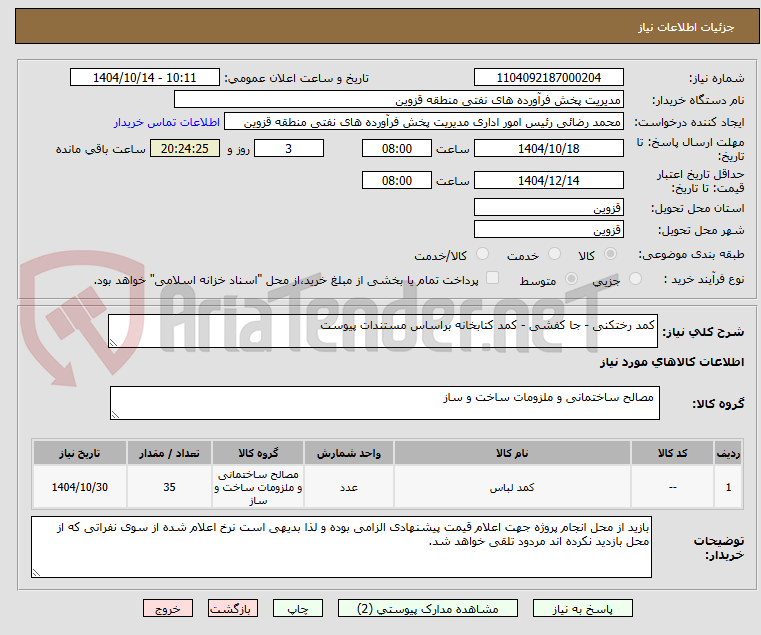This screenshot has height=635, width=761.
Task: Click the remaining time field 20:24:25
Action: [x=185, y=149]
